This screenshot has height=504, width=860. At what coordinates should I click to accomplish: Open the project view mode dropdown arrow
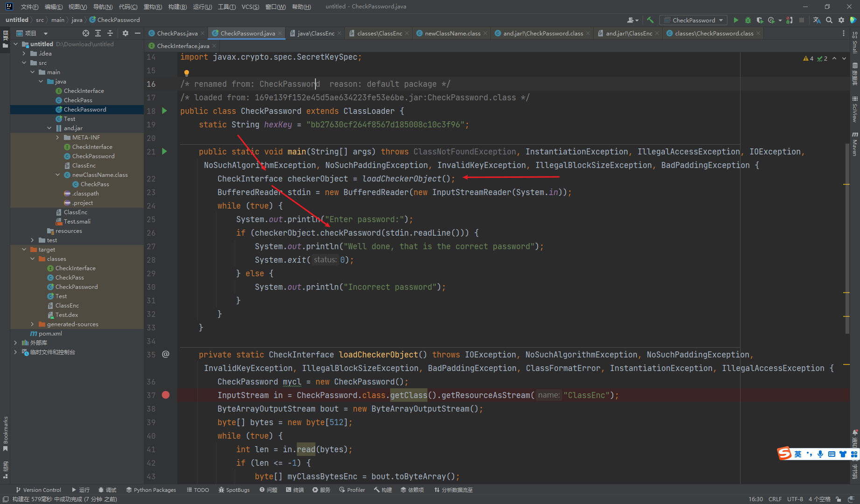[x=46, y=34]
